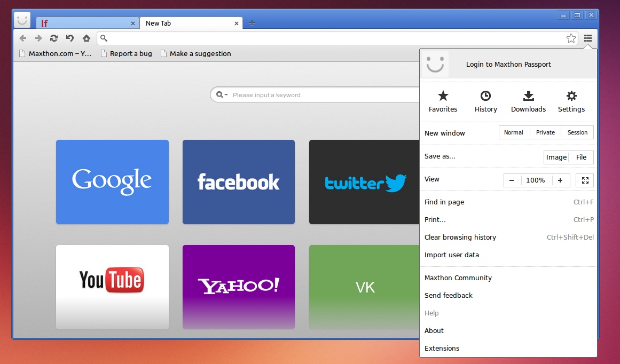The image size is (620, 364).
Task: Select the New Tab tab
Action: tap(191, 23)
